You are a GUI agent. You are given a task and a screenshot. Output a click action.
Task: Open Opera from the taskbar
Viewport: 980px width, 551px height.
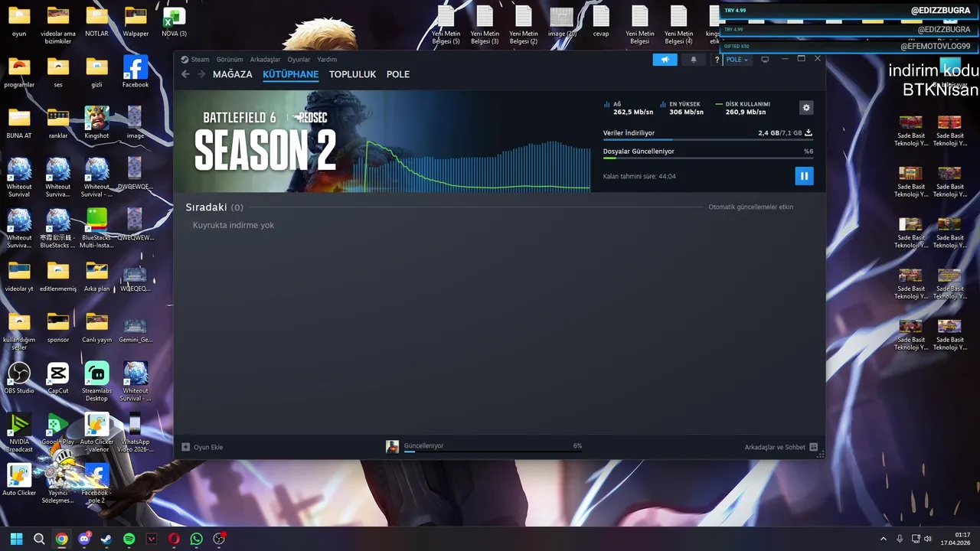pyautogui.click(x=174, y=539)
